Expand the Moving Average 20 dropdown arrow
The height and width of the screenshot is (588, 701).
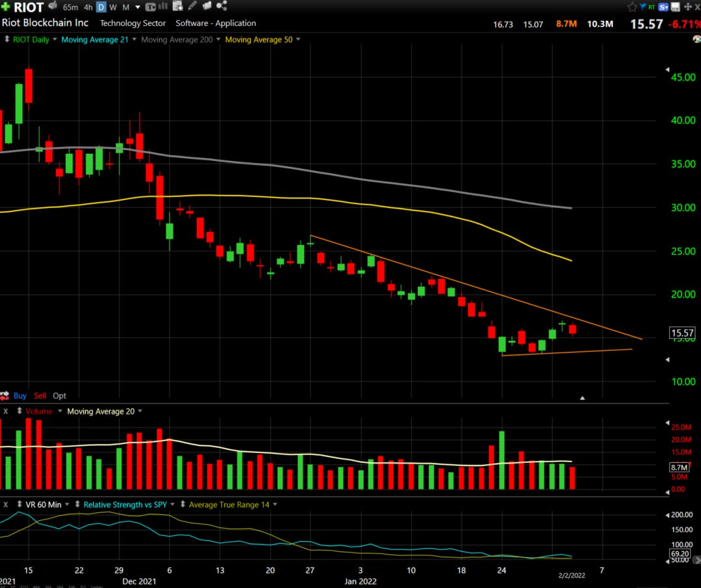pos(140,411)
